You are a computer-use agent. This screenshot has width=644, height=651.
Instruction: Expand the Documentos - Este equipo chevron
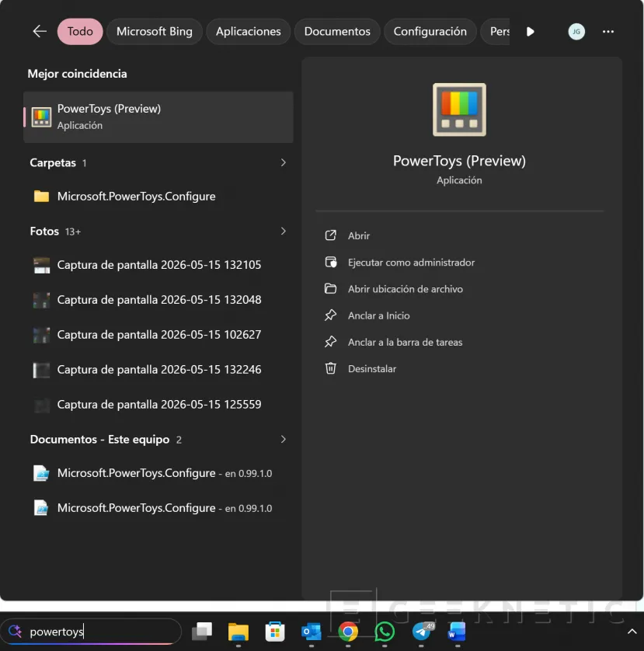point(284,439)
